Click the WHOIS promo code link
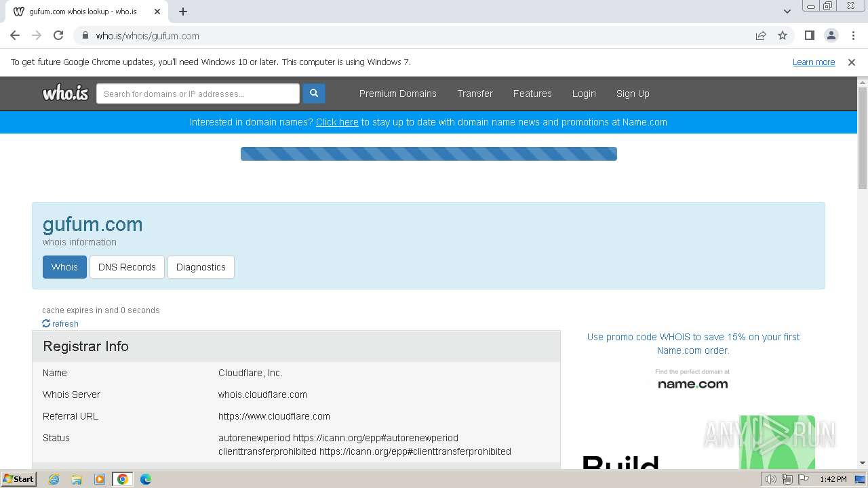868x488 pixels. tap(693, 344)
